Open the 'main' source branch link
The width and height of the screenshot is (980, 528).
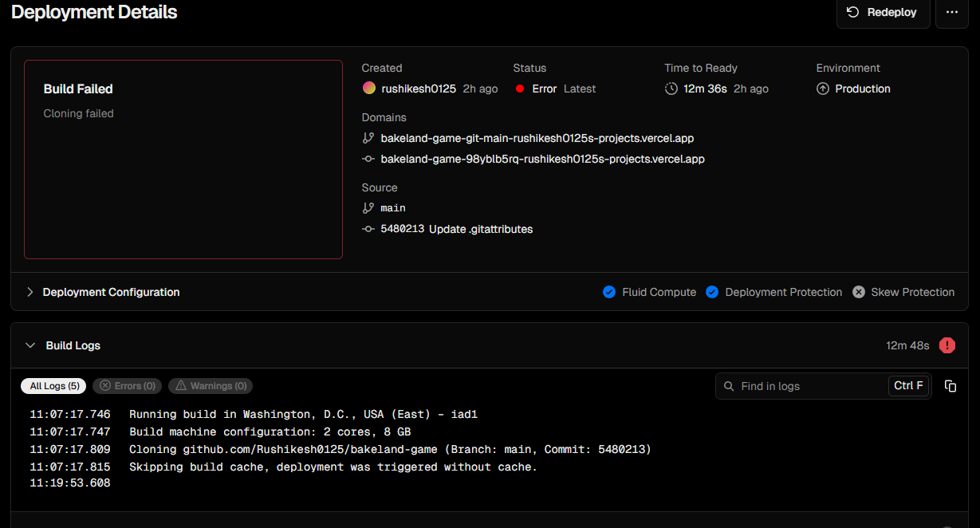393,208
